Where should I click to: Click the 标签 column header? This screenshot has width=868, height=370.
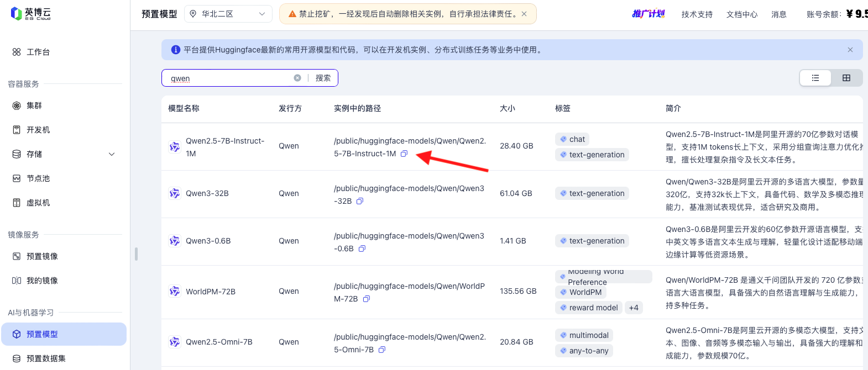click(x=563, y=108)
